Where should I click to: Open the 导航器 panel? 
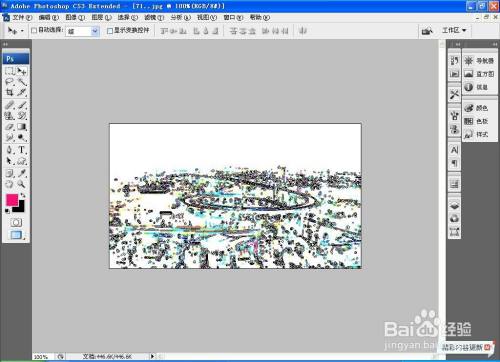pos(479,61)
